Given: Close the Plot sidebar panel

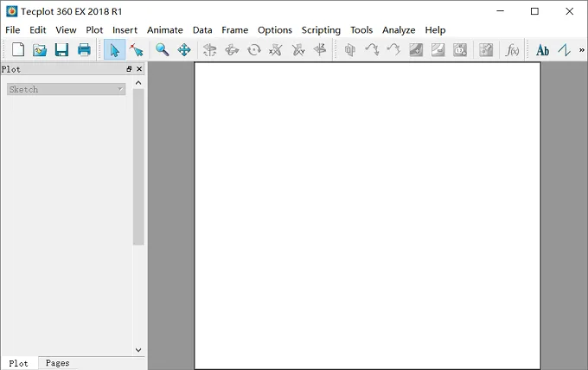Looking at the screenshot, I should tap(139, 69).
